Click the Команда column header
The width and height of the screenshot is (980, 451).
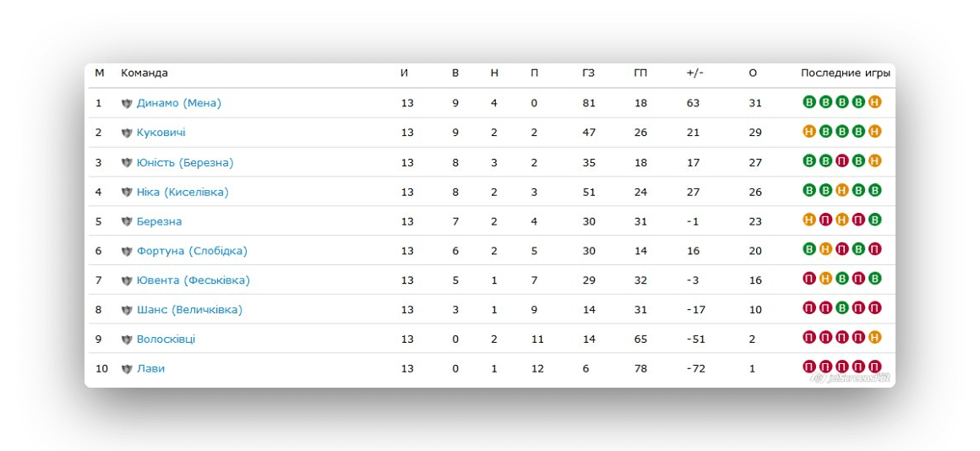point(144,73)
